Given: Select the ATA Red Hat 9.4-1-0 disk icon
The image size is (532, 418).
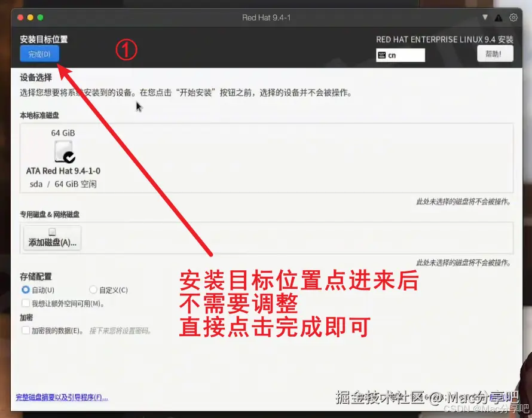Looking at the screenshot, I should pos(64,151).
